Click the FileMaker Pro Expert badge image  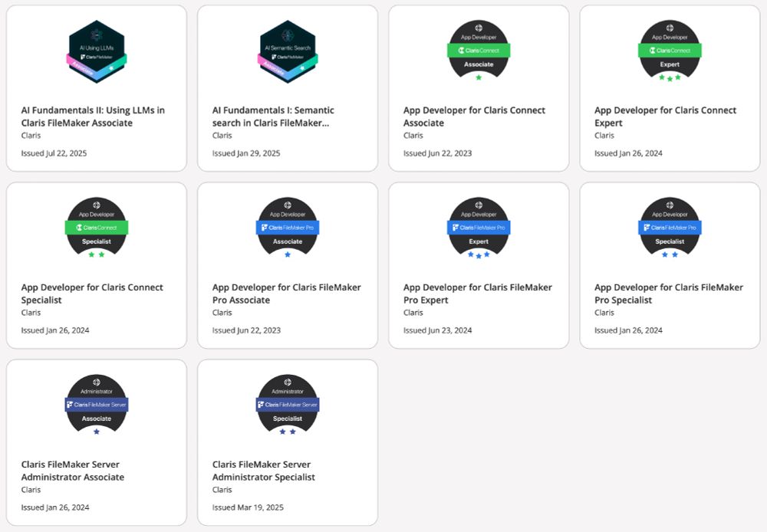pos(479,228)
